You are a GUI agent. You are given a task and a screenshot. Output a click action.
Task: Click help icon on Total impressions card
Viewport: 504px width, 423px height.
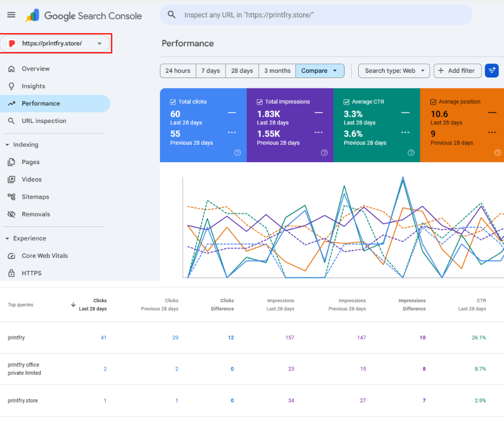(324, 152)
